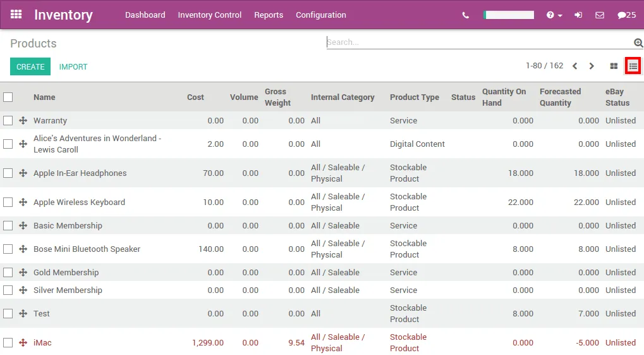Click the Inventory app title

point(63,15)
